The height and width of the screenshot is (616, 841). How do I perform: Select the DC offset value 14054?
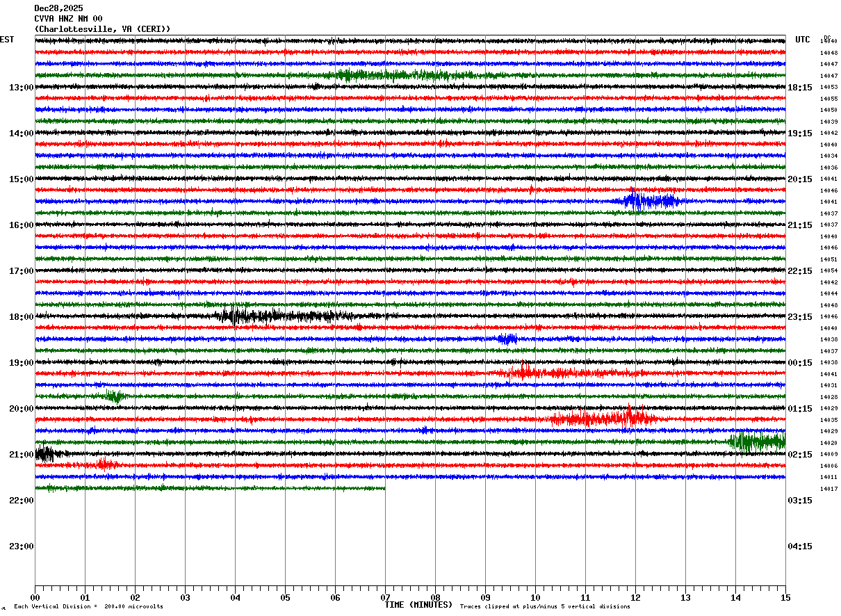[x=828, y=271]
